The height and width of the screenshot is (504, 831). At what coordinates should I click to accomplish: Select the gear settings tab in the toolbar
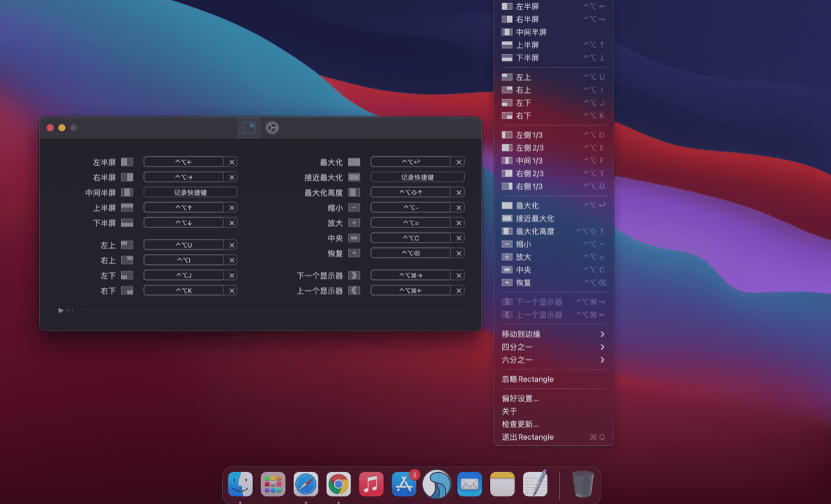coord(272,127)
